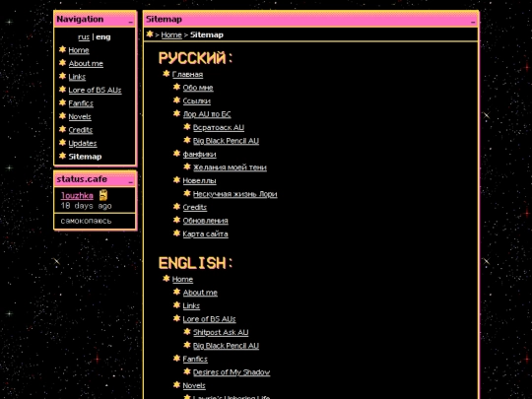This screenshot has width=532, height=399.
Task: Open Fanfics in the English sitemap list
Action: coord(195,359)
